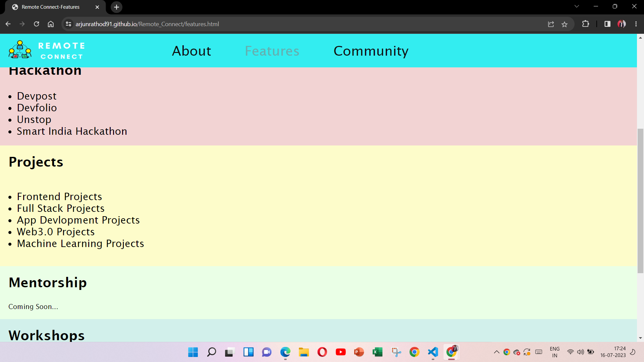Screen dimensions: 644x362
Task: Click the Remote Connect logo
Action: [x=47, y=50]
